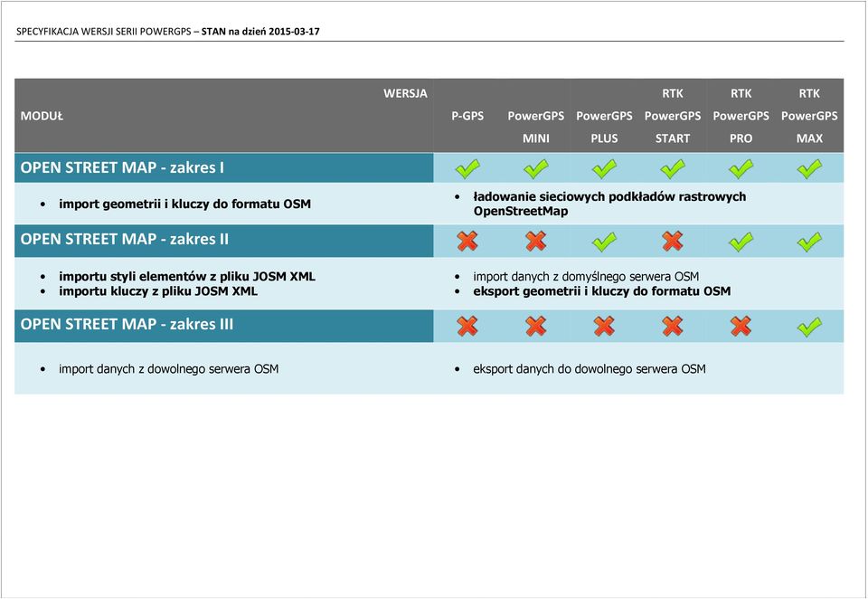Click the 'PowerGPS PLUS' column header
The width and height of the screenshot is (868, 599).
click(x=604, y=127)
